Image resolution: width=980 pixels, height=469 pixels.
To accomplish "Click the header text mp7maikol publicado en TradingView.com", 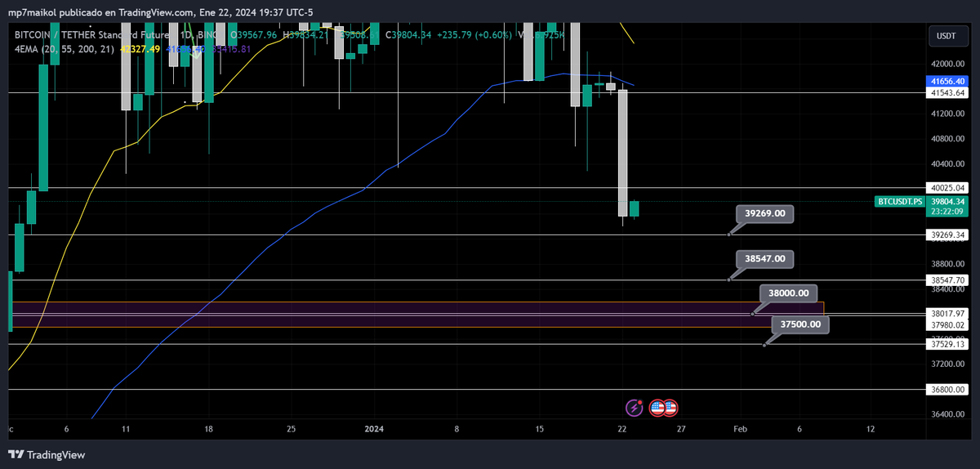I will click(x=101, y=11).
